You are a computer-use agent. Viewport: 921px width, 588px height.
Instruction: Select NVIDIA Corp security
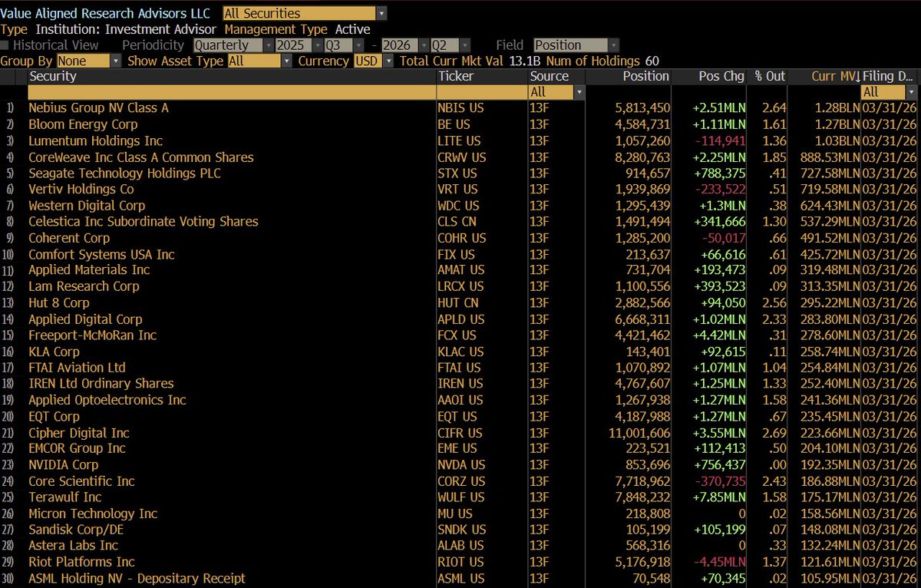point(63,464)
